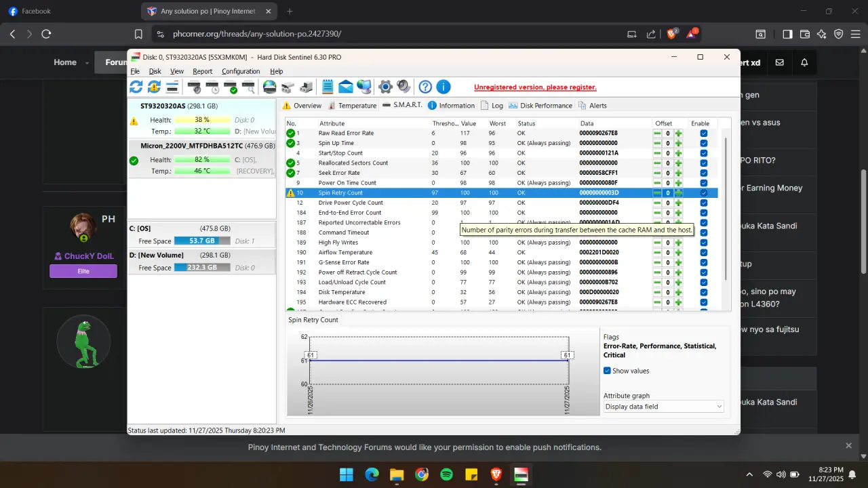868x488 pixels.
Task: Open configuration via the gear toolbar icon
Action: pos(386,87)
